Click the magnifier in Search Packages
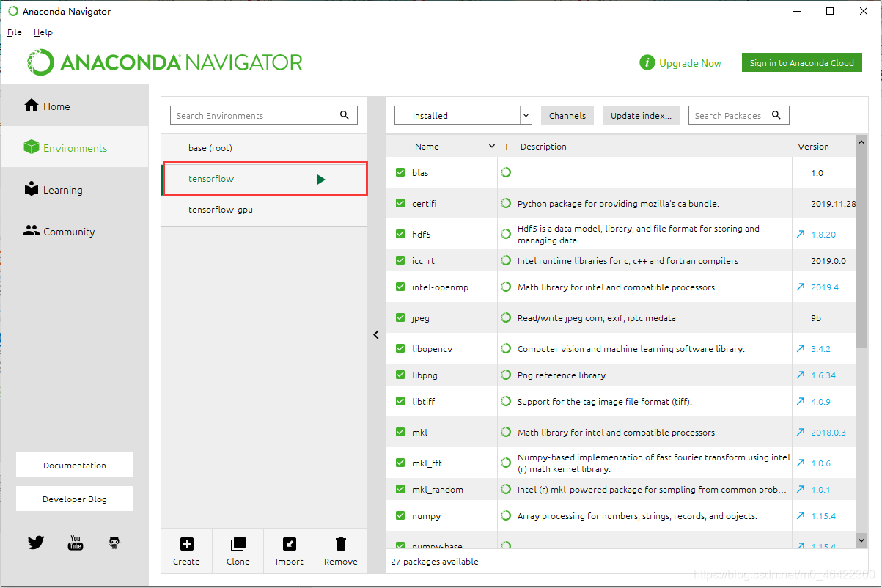 776,115
